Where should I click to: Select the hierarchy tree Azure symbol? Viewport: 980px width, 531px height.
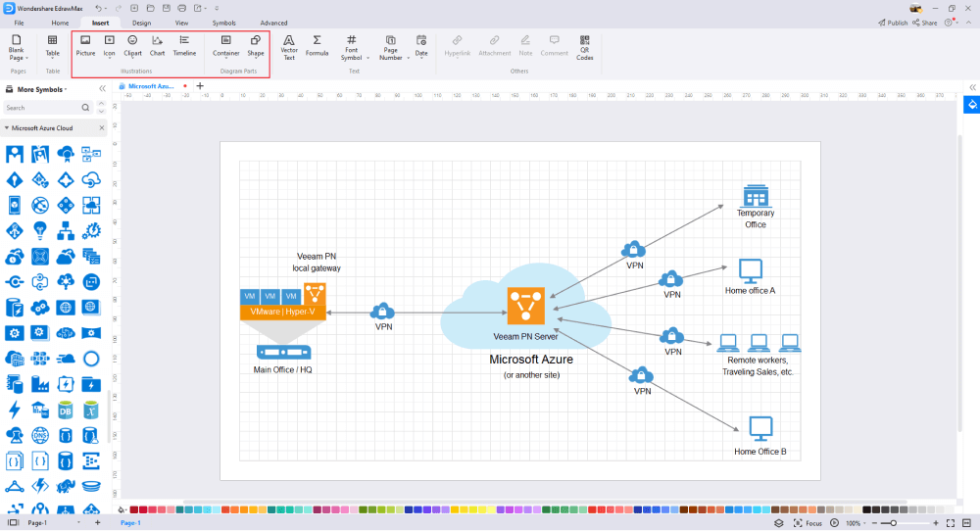[x=66, y=230]
